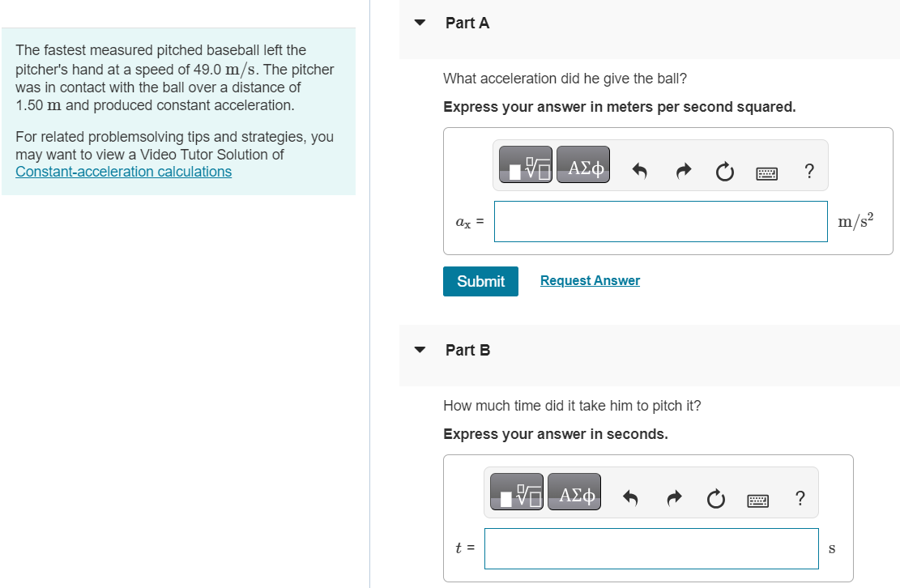The image size is (900, 588).
Task: Open help question mark in Part B
Action: 800,498
